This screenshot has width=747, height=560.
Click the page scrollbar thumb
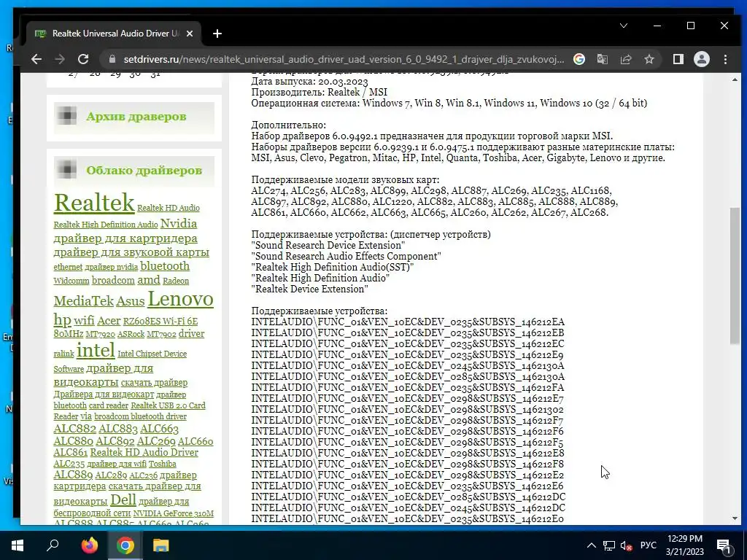[735, 275]
